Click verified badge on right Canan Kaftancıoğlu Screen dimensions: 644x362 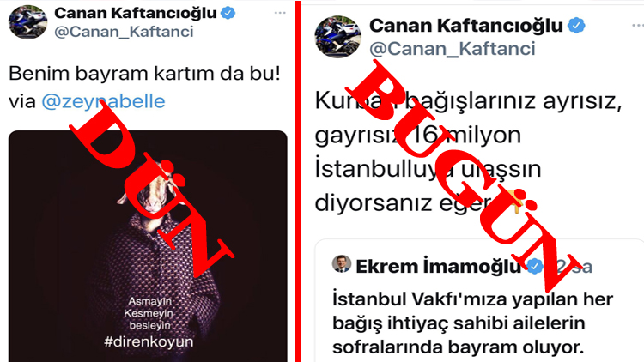coord(577,26)
